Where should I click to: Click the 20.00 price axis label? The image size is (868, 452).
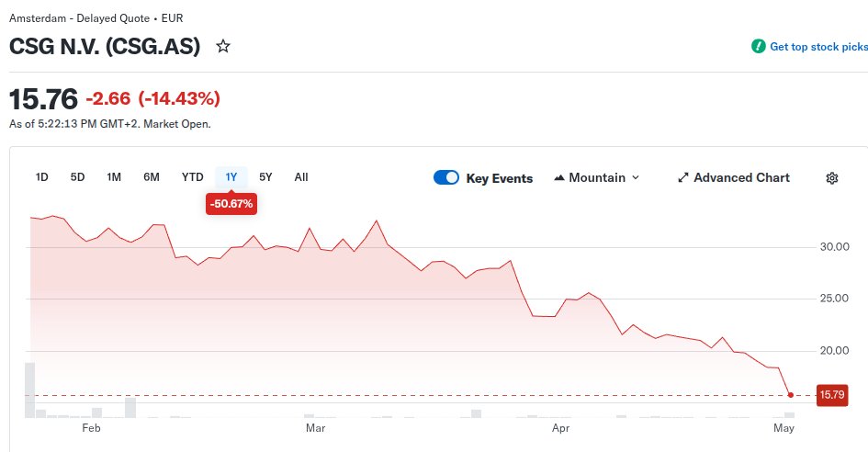834,351
